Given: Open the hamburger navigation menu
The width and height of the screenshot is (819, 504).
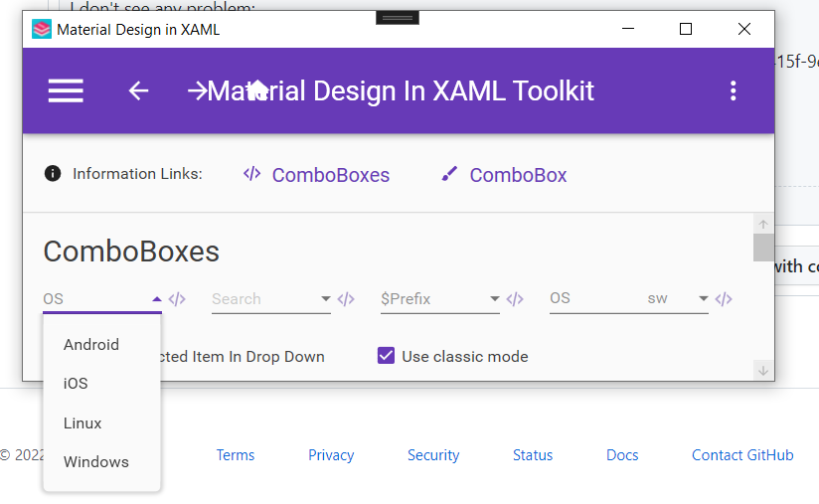Looking at the screenshot, I should (x=66, y=90).
